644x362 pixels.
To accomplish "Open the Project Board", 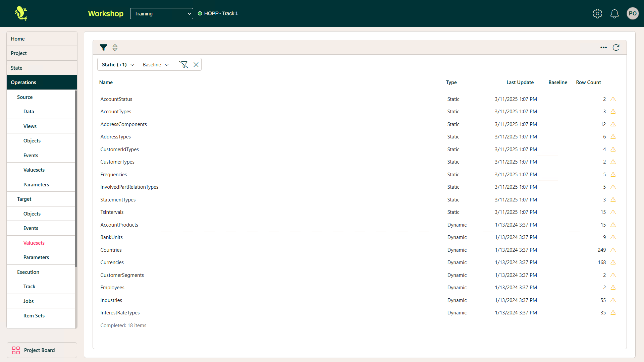I will pos(39,350).
